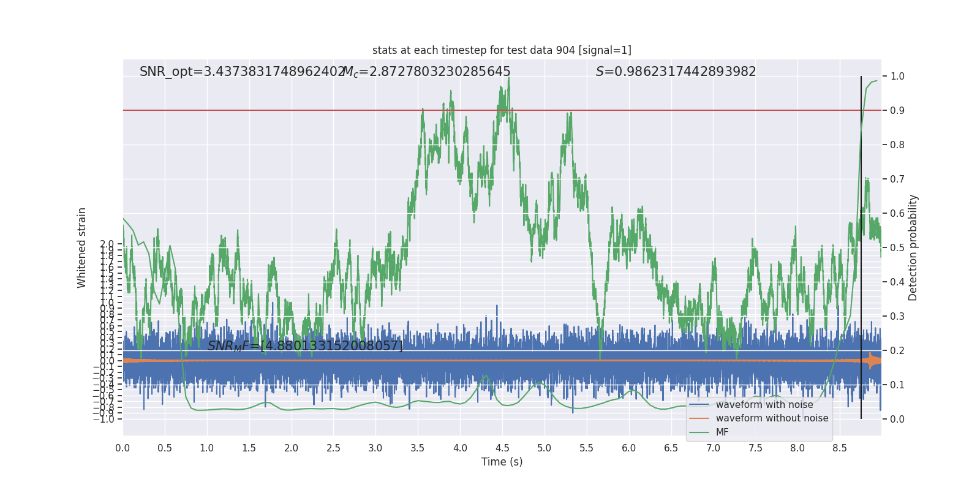Click the 6.0 tick on the time axis
This screenshot has height=490, width=980.
point(629,448)
